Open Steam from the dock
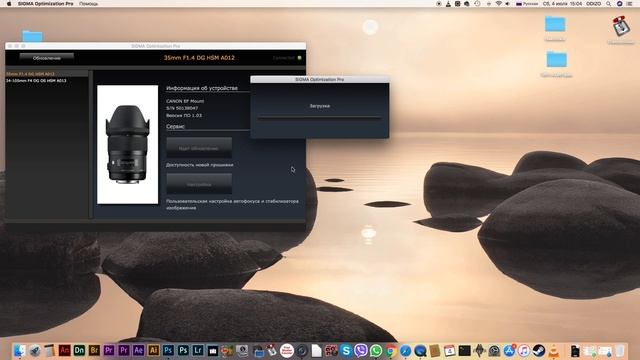The image size is (640, 360). click(539, 350)
